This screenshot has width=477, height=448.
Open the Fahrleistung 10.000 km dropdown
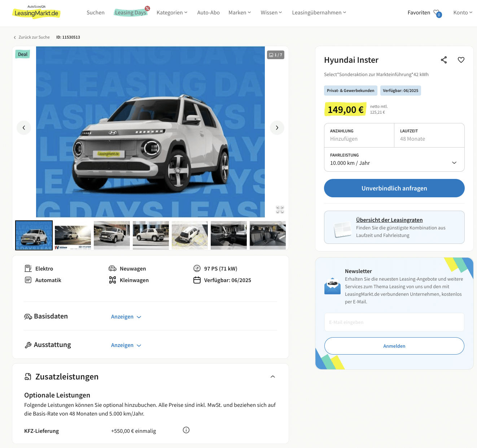pyautogui.click(x=394, y=159)
